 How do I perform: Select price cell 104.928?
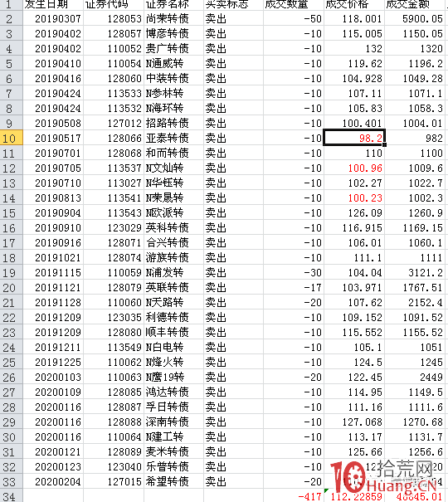354,79
